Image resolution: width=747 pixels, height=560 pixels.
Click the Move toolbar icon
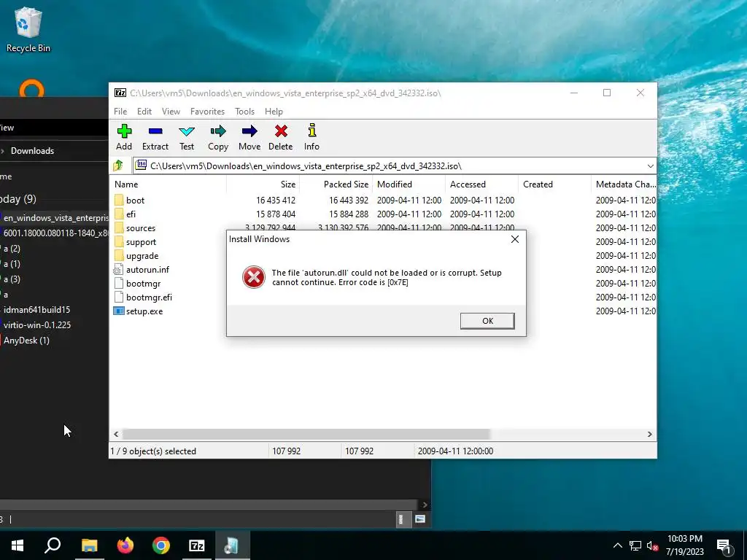click(249, 137)
